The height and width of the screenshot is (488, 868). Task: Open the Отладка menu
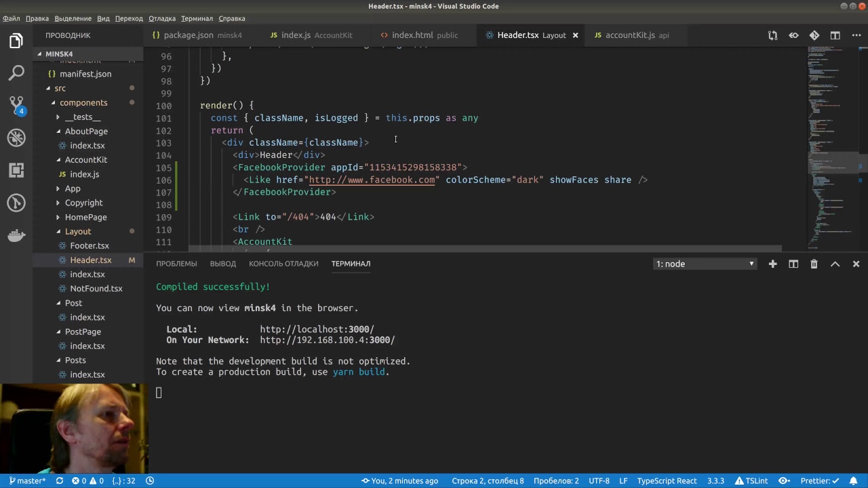162,18
